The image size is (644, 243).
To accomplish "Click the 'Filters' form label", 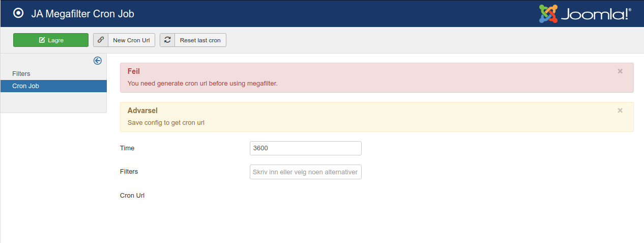I will coord(129,172).
